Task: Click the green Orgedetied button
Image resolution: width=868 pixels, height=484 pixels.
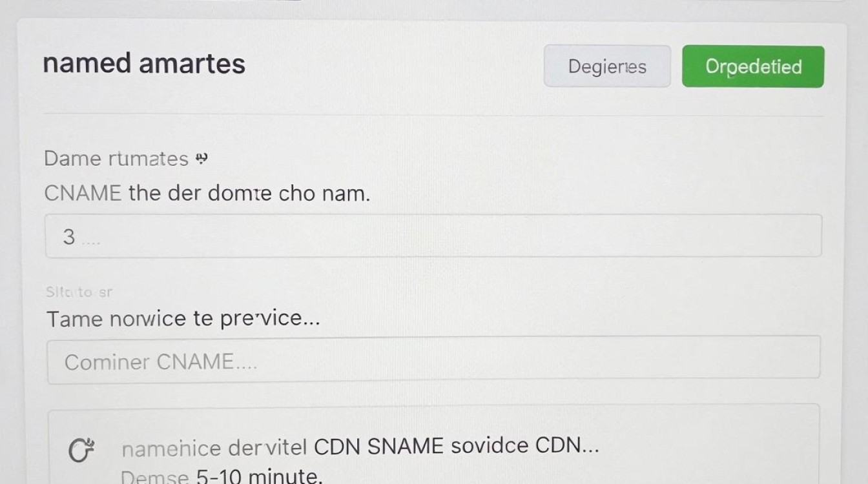Action: pos(753,66)
